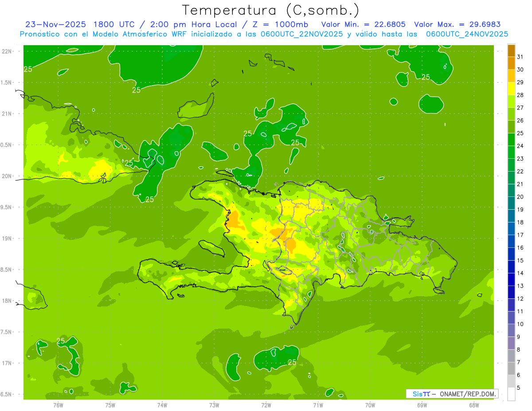Pick the legend swatch between 24 and 25
The image size is (532, 411).
[511, 140]
